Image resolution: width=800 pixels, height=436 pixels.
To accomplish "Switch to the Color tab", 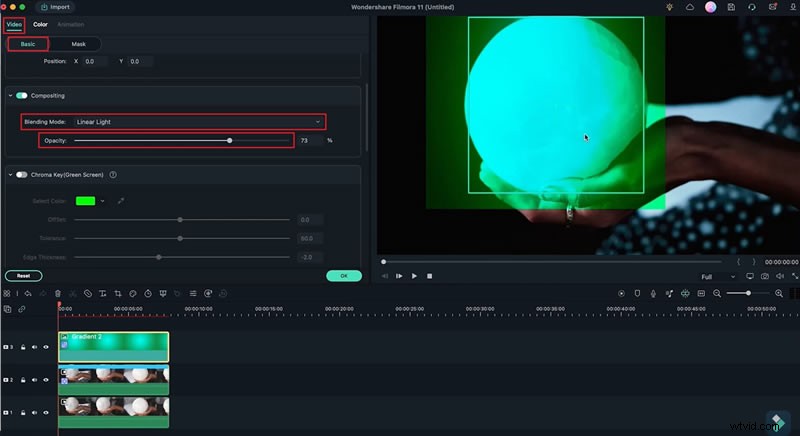I will tap(40, 24).
